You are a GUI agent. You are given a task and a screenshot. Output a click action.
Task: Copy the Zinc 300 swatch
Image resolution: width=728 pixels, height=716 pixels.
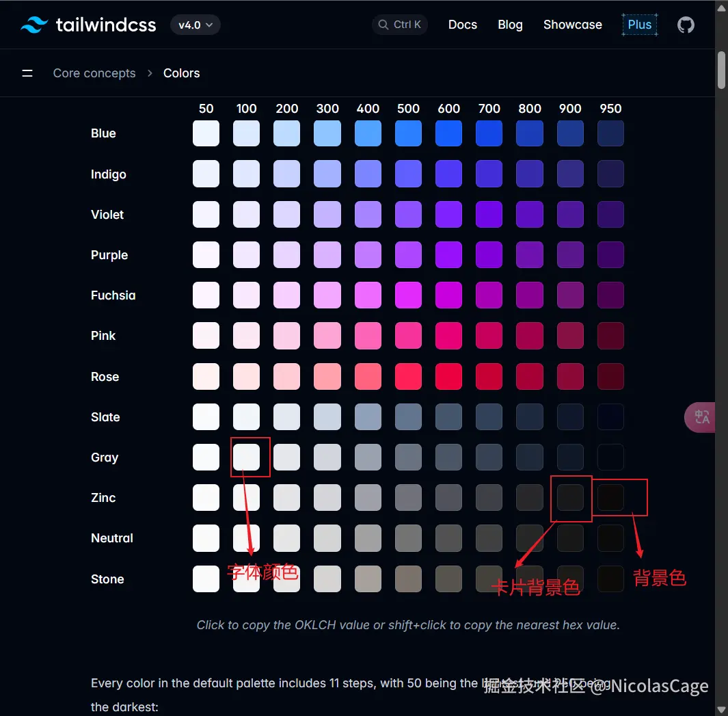327,498
